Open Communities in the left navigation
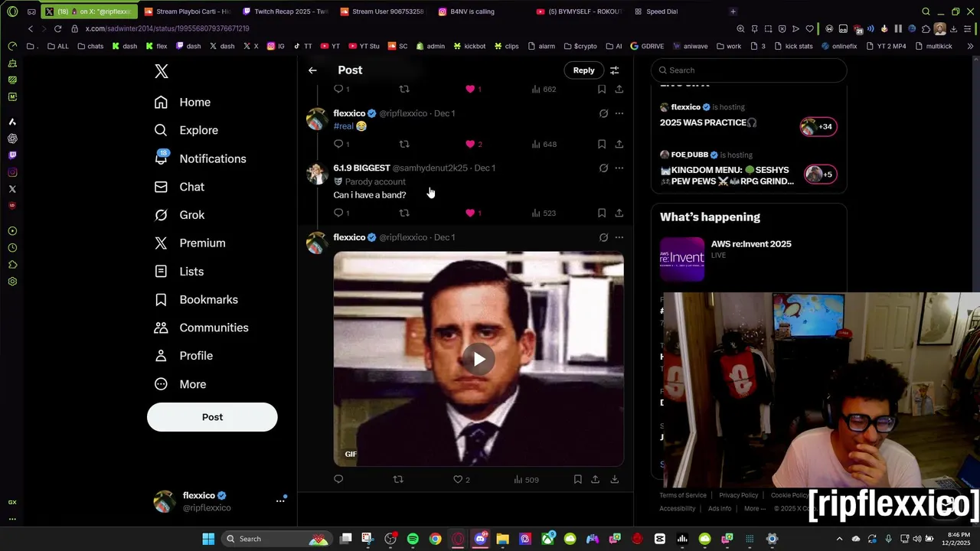Viewport: 980px width, 551px height. 201,328
